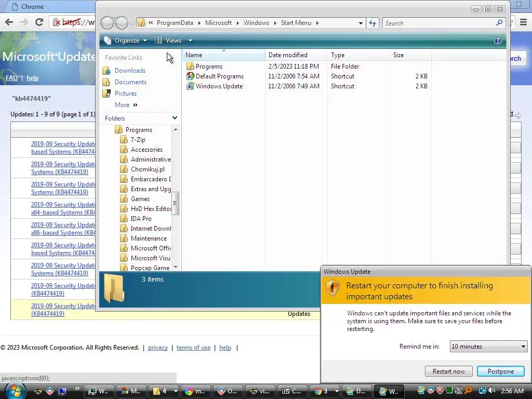
Task: Open Pictures favorite link
Action: (125, 94)
